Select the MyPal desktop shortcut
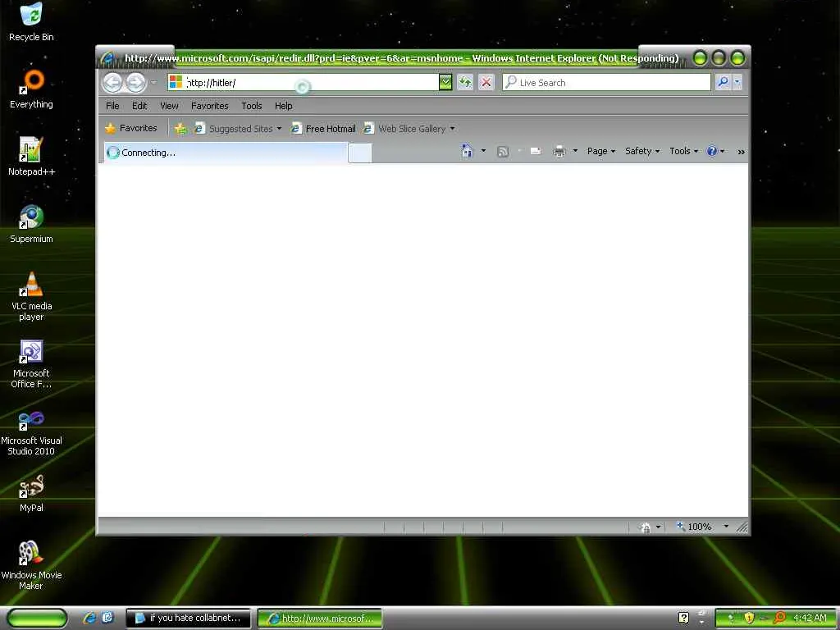840x630 pixels. tap(31, 493)
